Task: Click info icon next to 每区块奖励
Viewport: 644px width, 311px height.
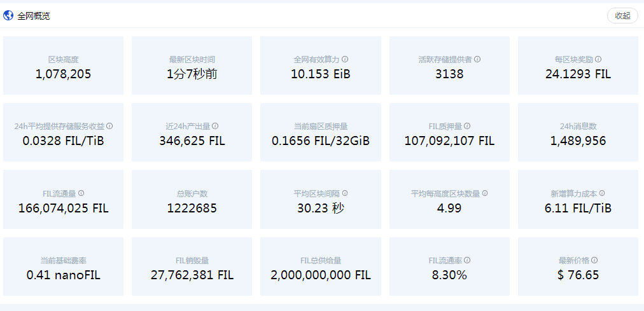Action: (x=598, y=59)
